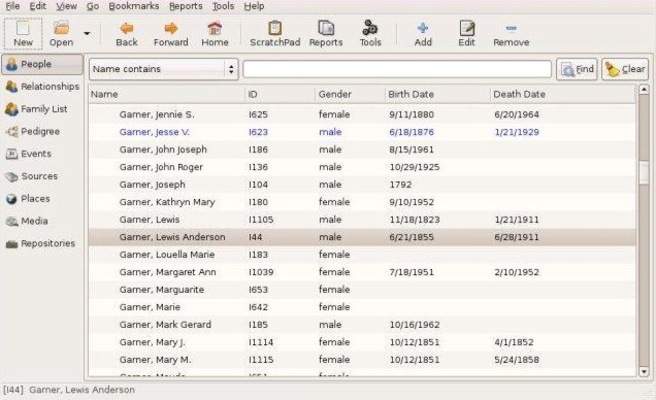Open the ScratchPad clipboard icon
The height and width of the screenshot is (400, 656).
(x=274, y=33)
